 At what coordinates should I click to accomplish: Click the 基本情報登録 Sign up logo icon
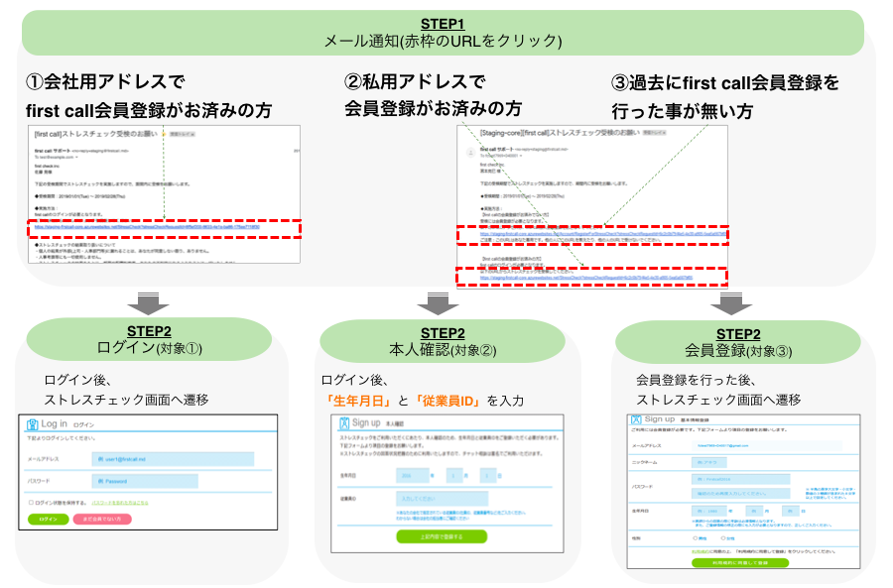pyautogui.click(x=636, y=419)
